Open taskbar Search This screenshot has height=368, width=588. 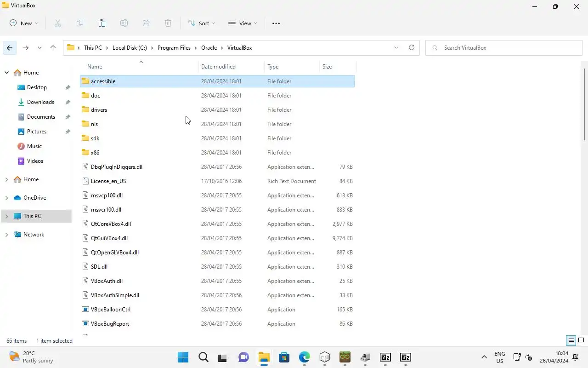[203, 357]
